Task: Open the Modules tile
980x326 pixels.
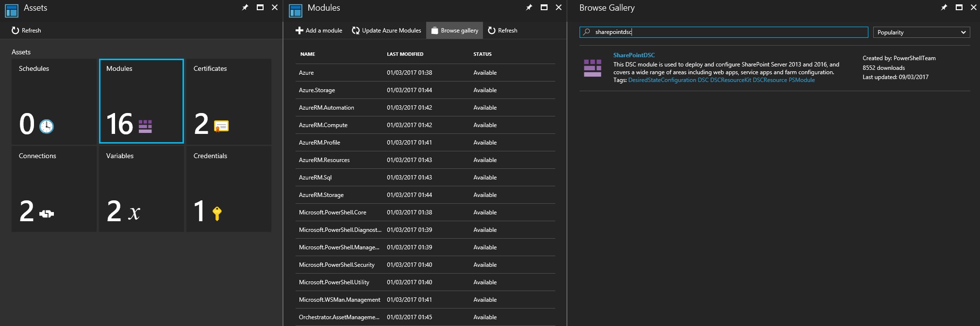Action: pyautogui.click(x=141, y=101)
